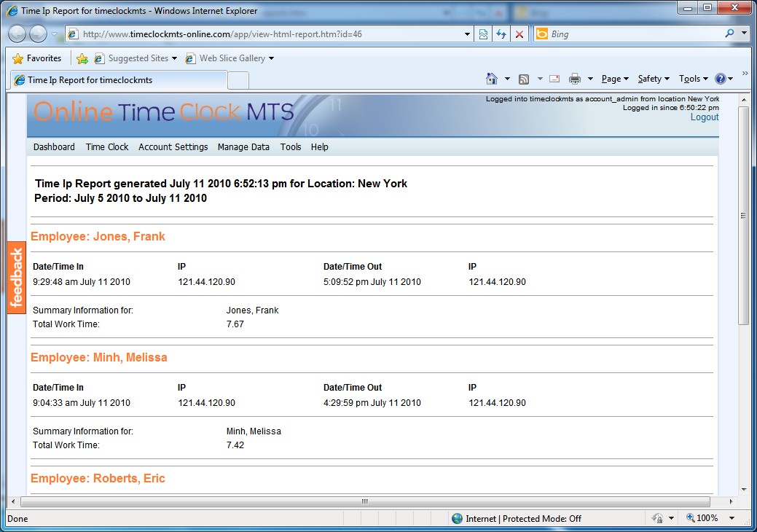Click the 9:04:33 am July 11 2010 entry
The width and height of the screenshot is (757, 532).
tap(82, 403)
